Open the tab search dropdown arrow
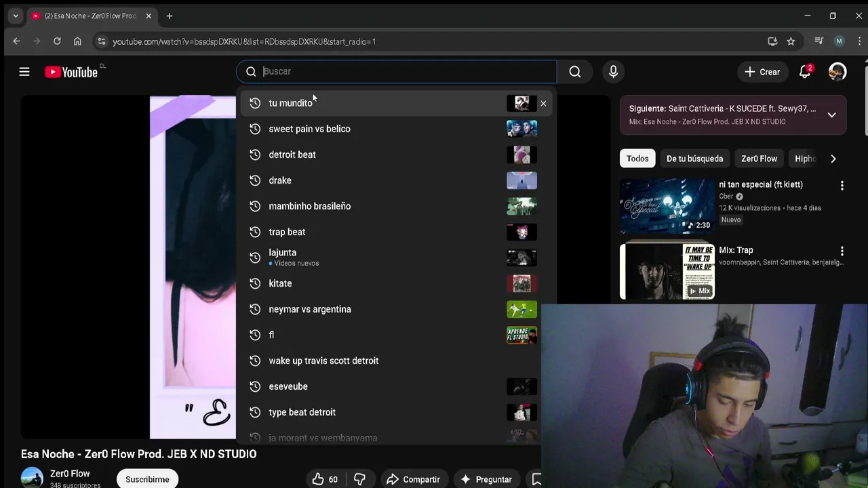This screenshot has height=488, width=868. [16, 16]
